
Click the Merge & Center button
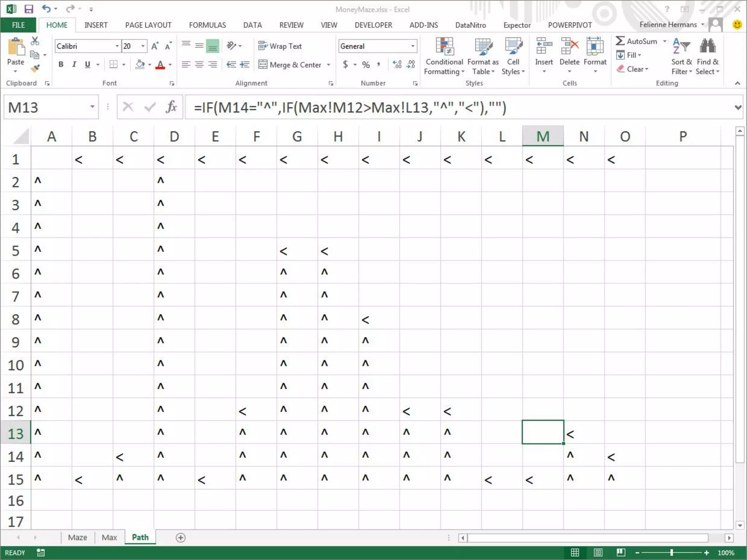click(x=290, y=65)
